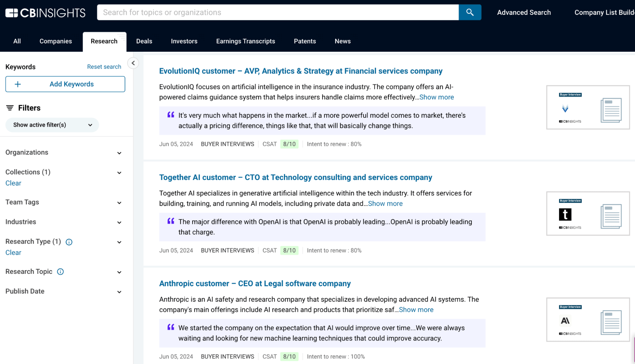Viewport: 635px width, 364px height.
Task: Switch to the Companies tab
Action: [x=56, y=41]
